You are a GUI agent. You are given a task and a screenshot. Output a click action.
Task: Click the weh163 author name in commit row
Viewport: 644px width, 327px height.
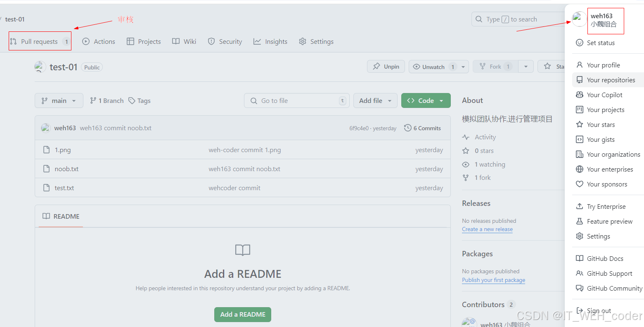(65, 128)
